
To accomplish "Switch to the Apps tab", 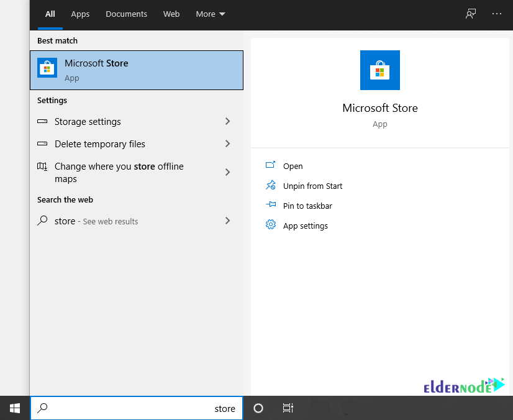I will (80, 13).
